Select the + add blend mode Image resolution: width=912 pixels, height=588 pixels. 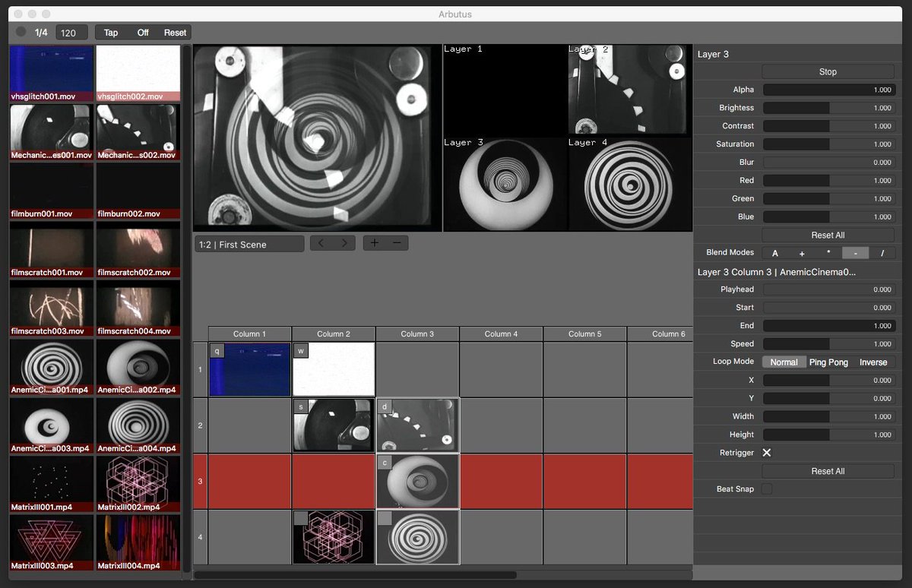coord(802,253)
